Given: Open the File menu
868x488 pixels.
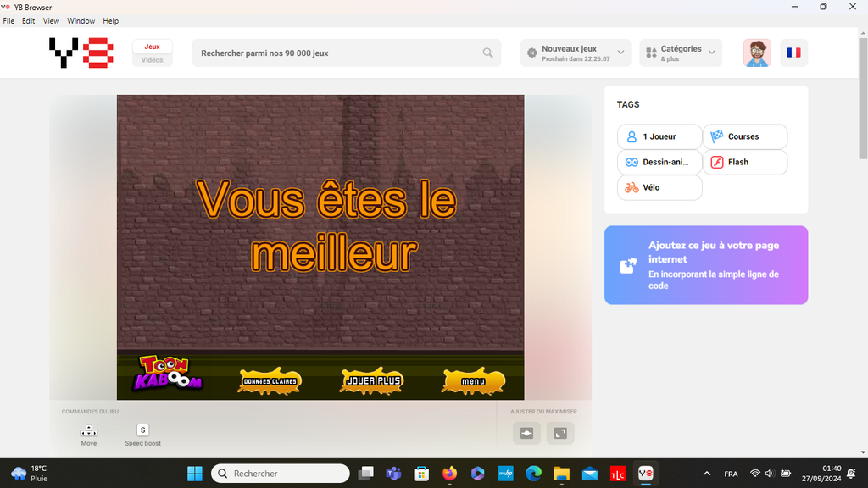Looking at the screenshot, I should [x=8, y=20].
